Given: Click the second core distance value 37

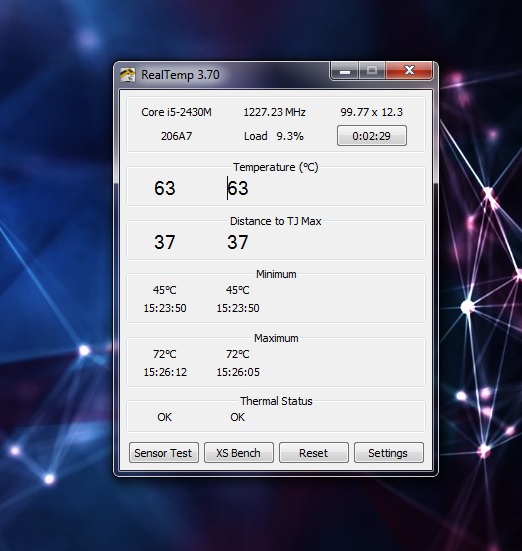Looking at the screenshot, I should [x=238, y=242].
